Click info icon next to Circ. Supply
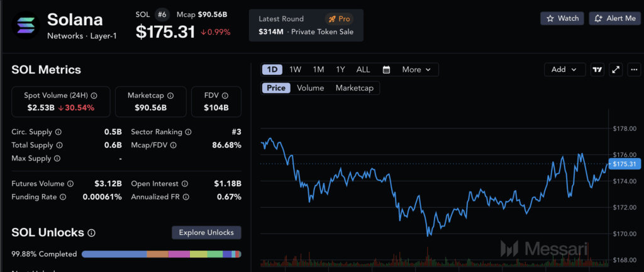 [x=58, y=132]
